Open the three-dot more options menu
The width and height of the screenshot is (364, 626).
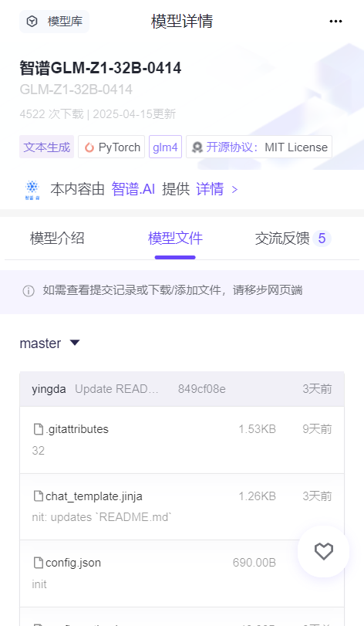tap(335, 21)
